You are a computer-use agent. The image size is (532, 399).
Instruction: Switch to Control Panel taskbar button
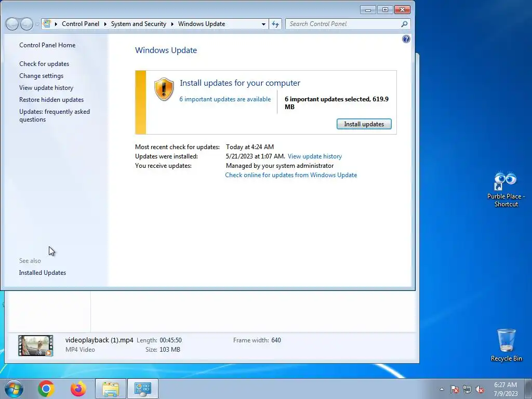142,389
